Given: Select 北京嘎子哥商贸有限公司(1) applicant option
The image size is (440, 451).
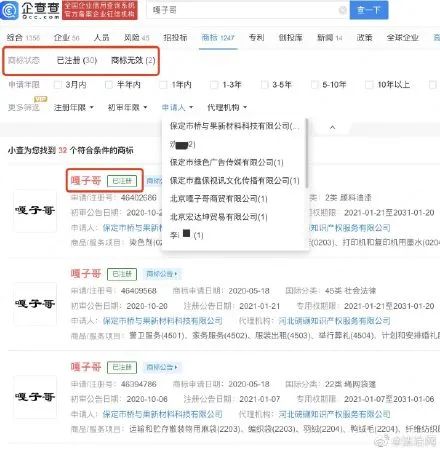Looking at the screenshot, I should pyautogui.click(x=218, y=199).
